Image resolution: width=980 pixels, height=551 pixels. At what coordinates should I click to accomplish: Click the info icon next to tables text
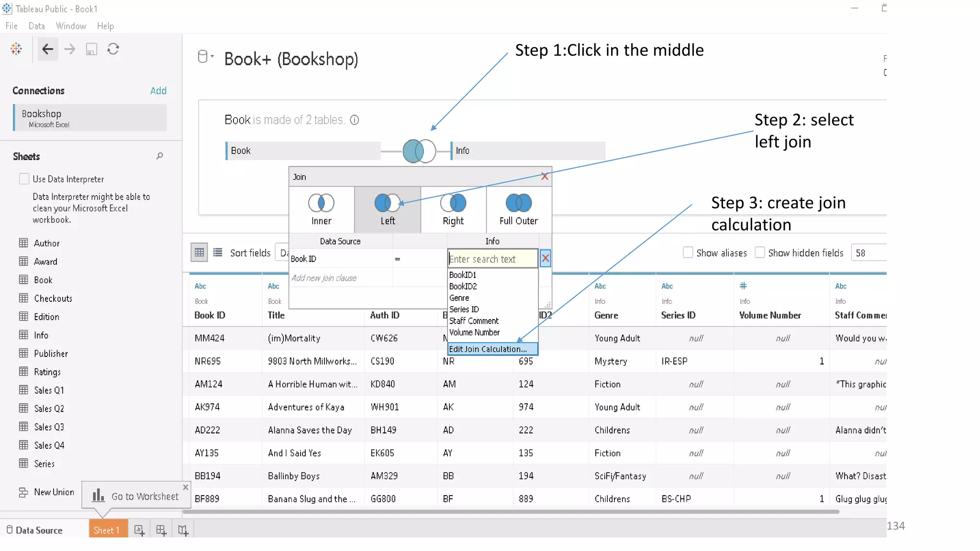354,120
